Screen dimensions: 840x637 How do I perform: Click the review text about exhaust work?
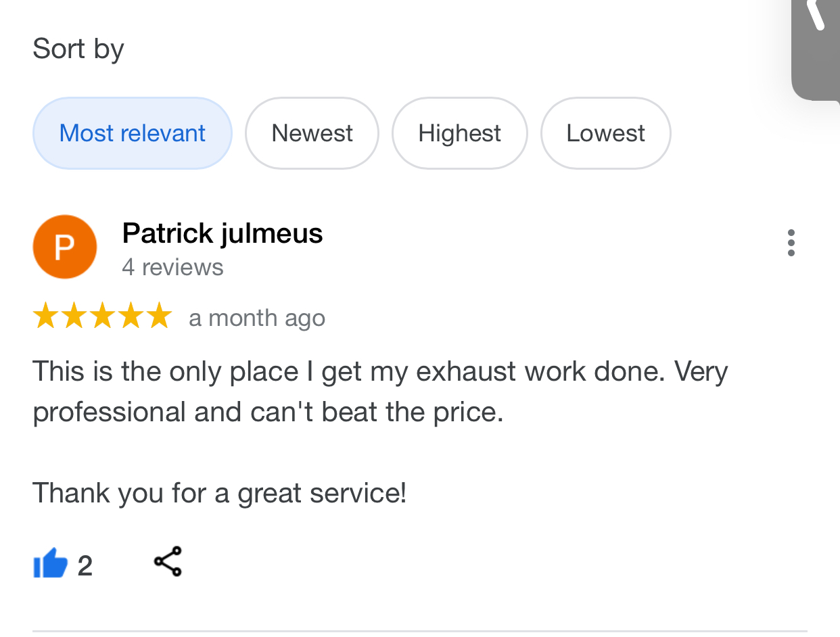(379, 371)
